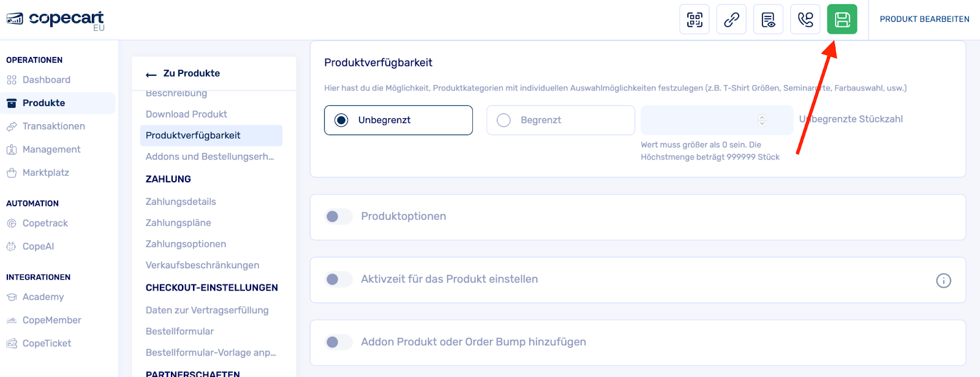The width and height of the screenshot is (980, 377).
Task: Open the Zahlungsdetails section link
Action: click(x=181, y=201)
